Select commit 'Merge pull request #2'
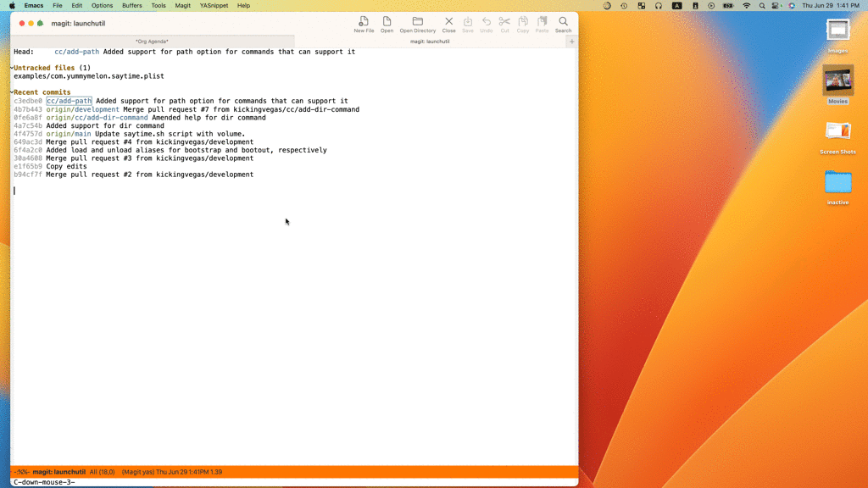The height and width of the screenshot is (488, 868). 149,175
